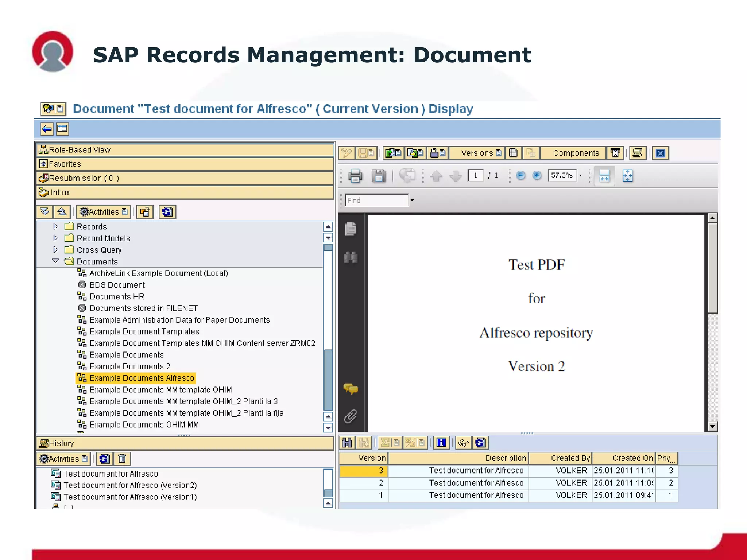Open the Activities dropdown above the tree
Screen dimensions: 747x560
point(104,212)
